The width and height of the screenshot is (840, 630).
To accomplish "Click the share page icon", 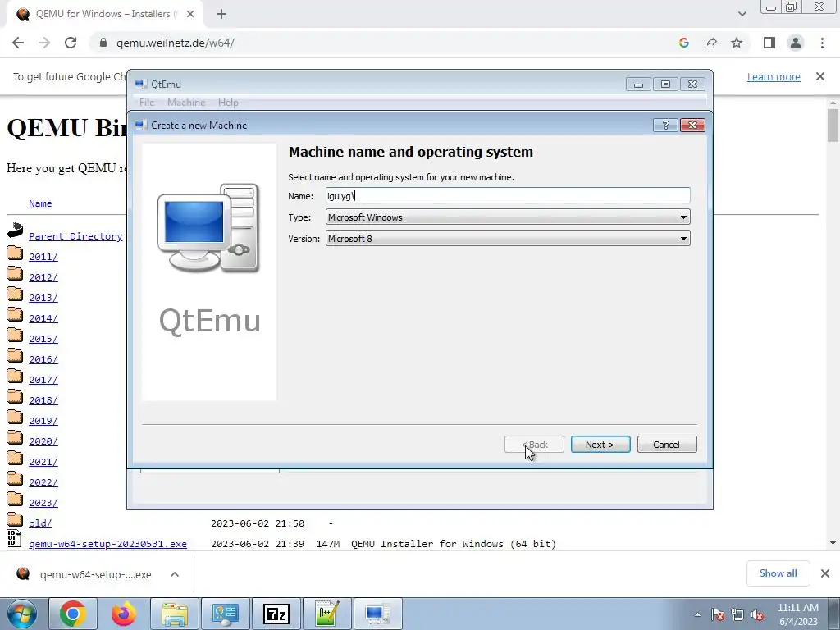I will tap(710, 43).
